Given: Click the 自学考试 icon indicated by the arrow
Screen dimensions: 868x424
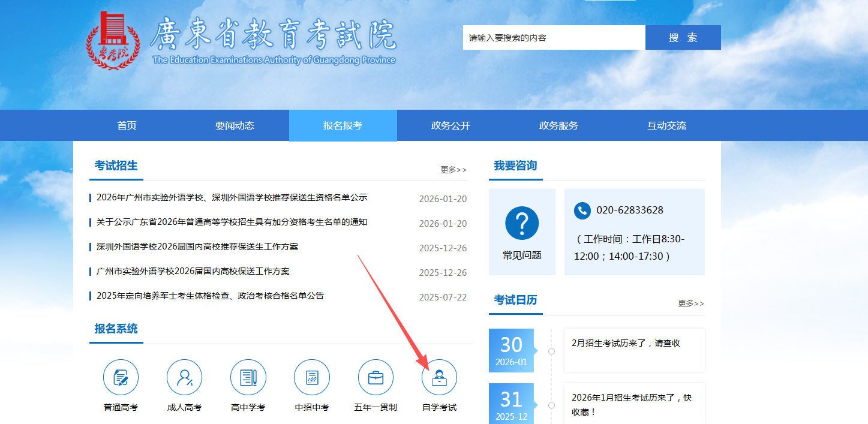Looking at the screenshot, I should (x=438, y=377).
